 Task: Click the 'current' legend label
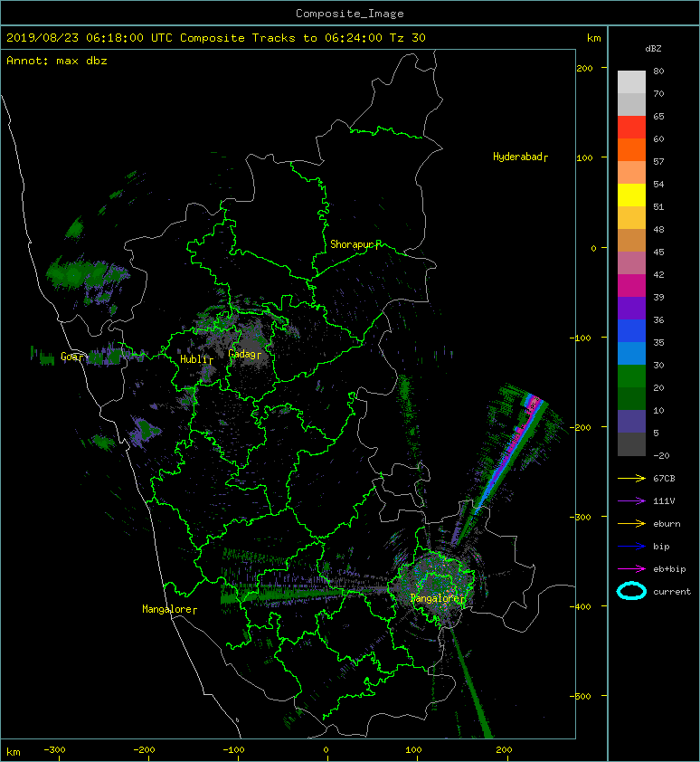coord(672,592)
